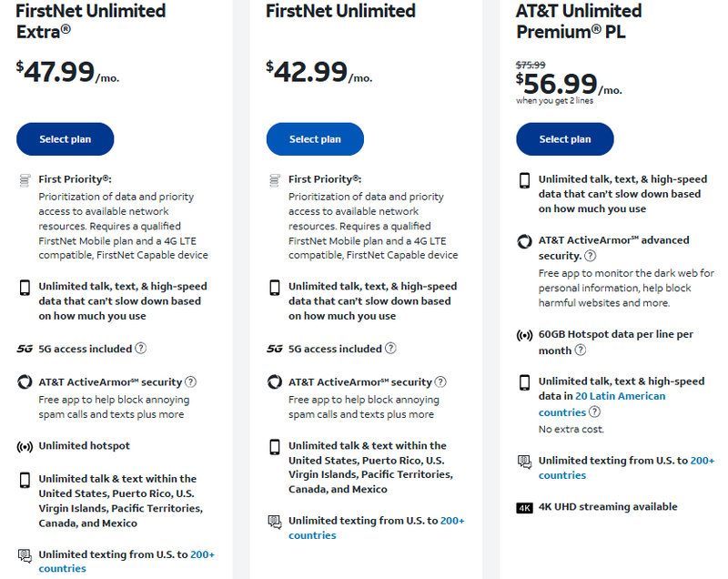Screen dimensions: 728x579
Task: Click ActiveArmor shield icon in Premium PL plan
Action: [524, 241]
